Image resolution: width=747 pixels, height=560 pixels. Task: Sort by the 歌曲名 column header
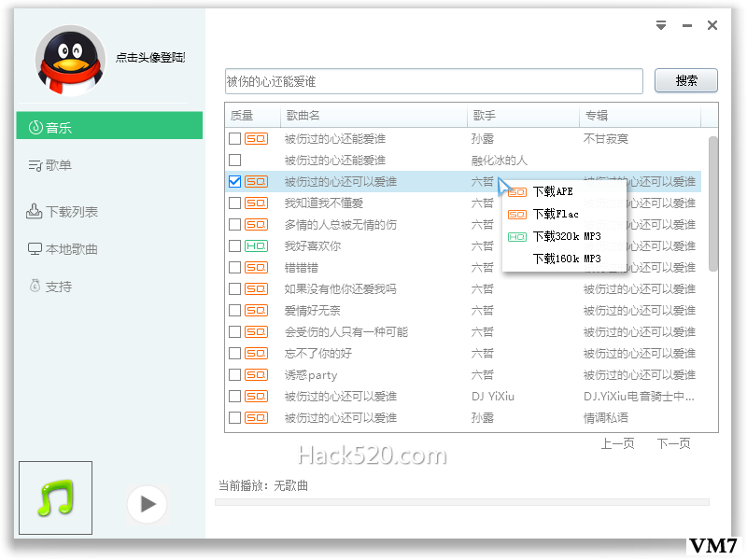pos(373,116)
